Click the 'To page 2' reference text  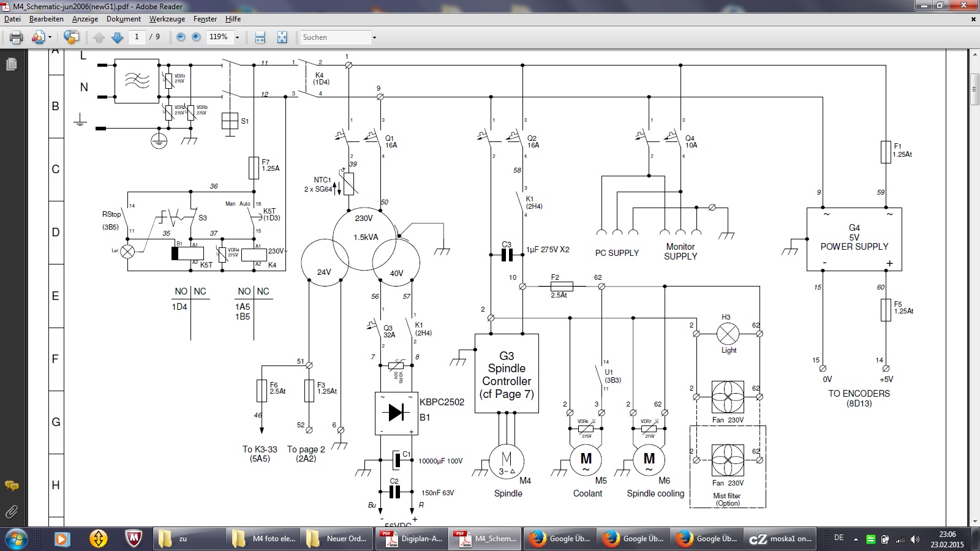[x=306, y=449]
